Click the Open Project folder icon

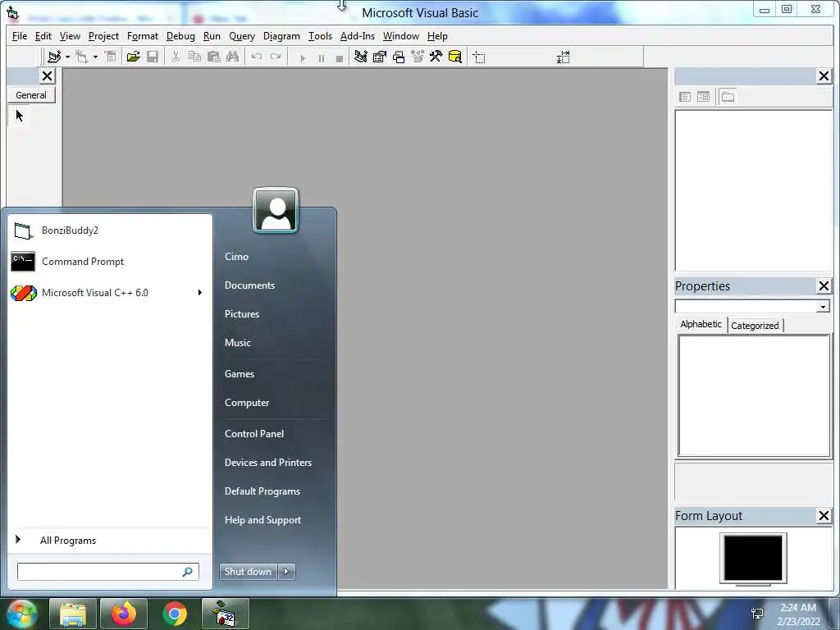point(134,57)
